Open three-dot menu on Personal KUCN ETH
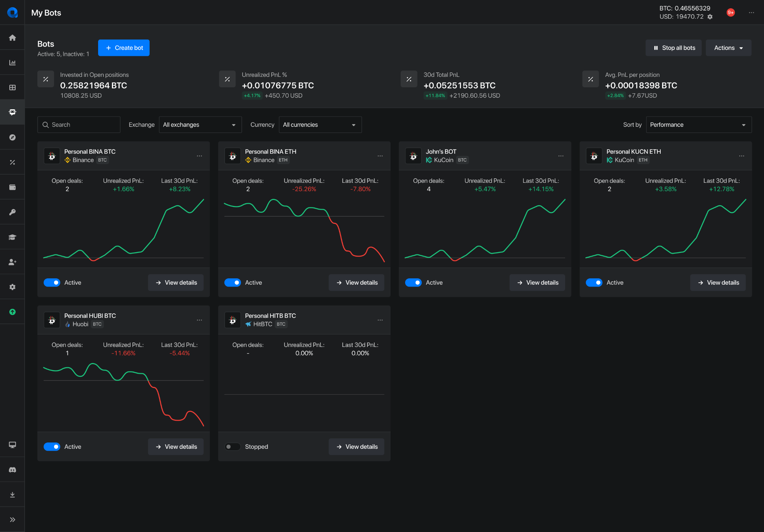Screen dimensions: 764x532 coord(742,156)
